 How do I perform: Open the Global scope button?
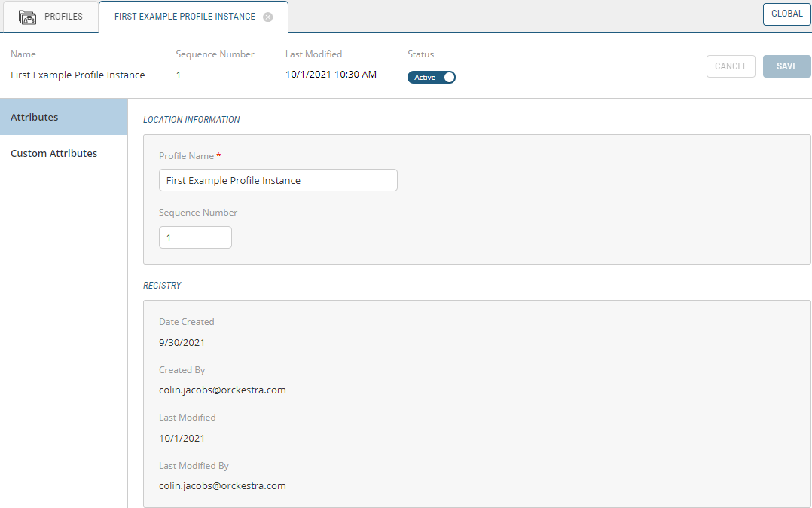[786, 14]
